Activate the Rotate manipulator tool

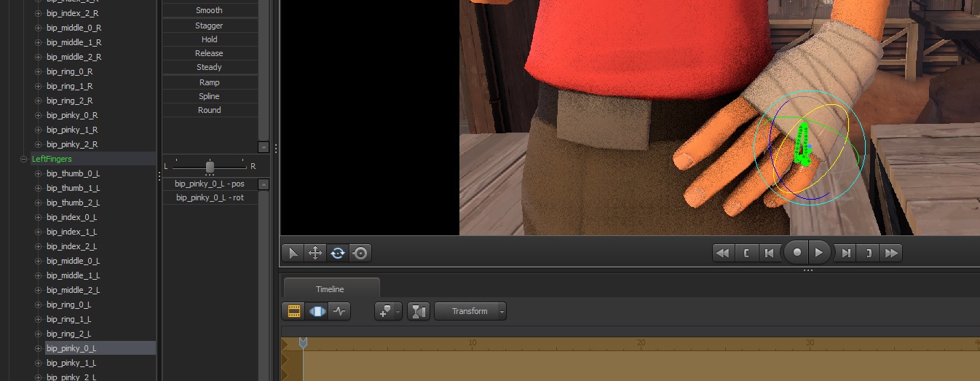pyautogui.click(x=338, y=253)
